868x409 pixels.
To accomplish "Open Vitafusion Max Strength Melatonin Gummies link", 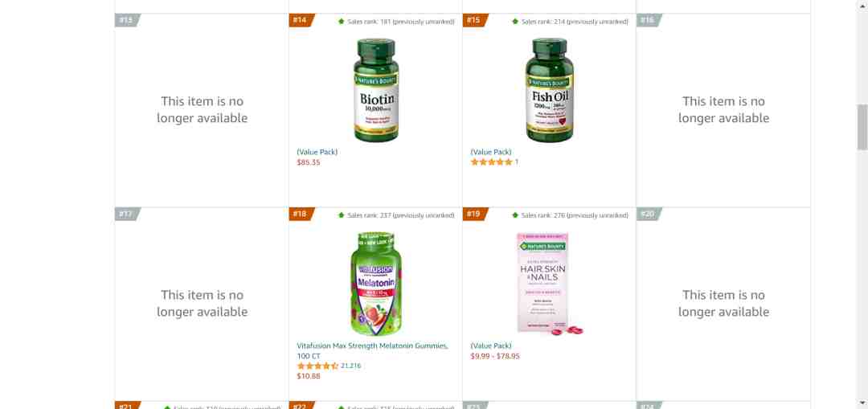I will 373,351.
